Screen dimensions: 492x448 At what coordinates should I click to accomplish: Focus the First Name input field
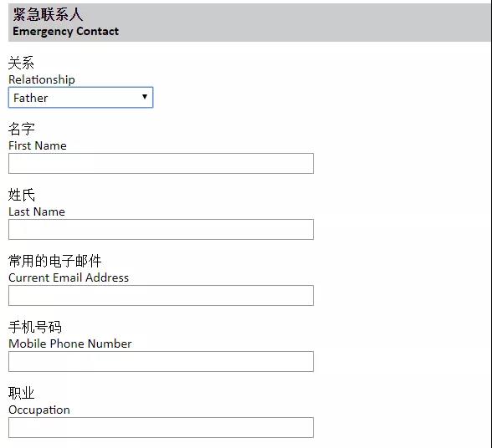(x=161, y=163)
